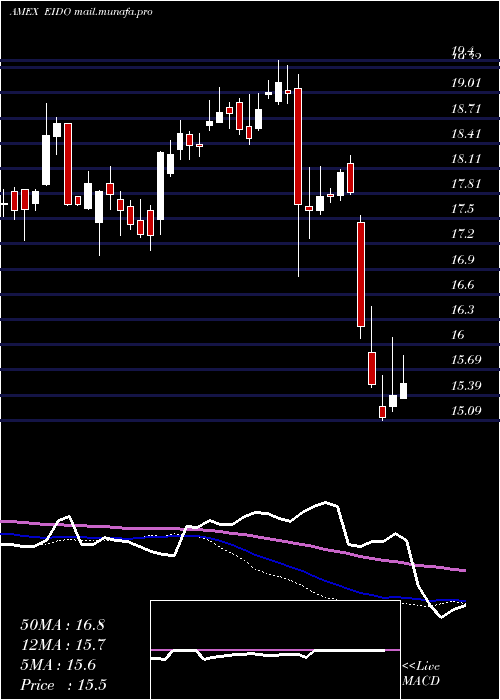Image resolution: width=500 pixels, height=700 pixels.
Task: Select the 16 price axis label
Action: (458, 334)
